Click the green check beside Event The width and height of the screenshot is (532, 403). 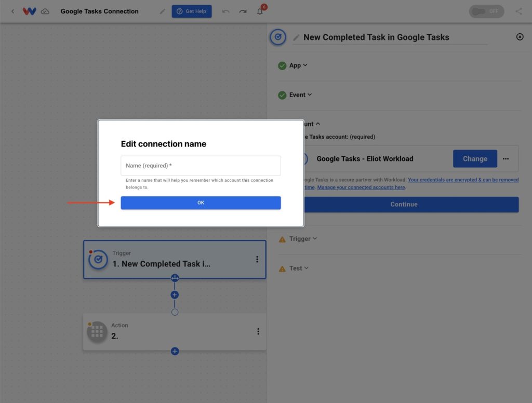click(282, 95)
